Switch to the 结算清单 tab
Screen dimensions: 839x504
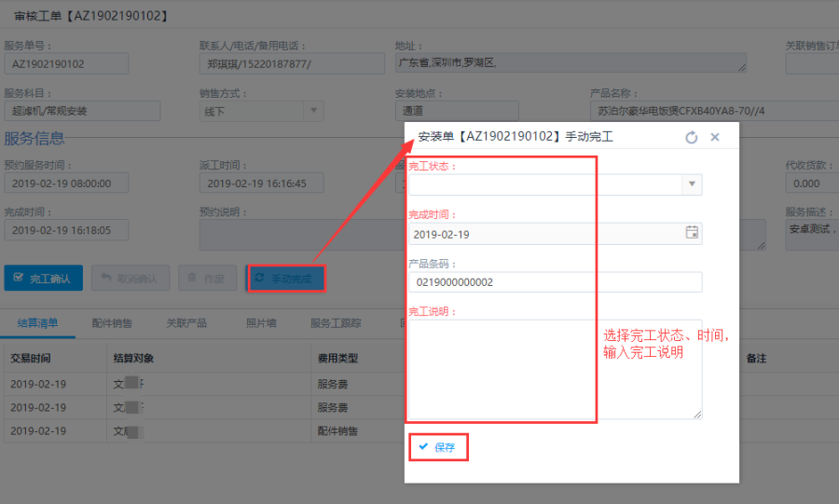click(x=38, y=323)
